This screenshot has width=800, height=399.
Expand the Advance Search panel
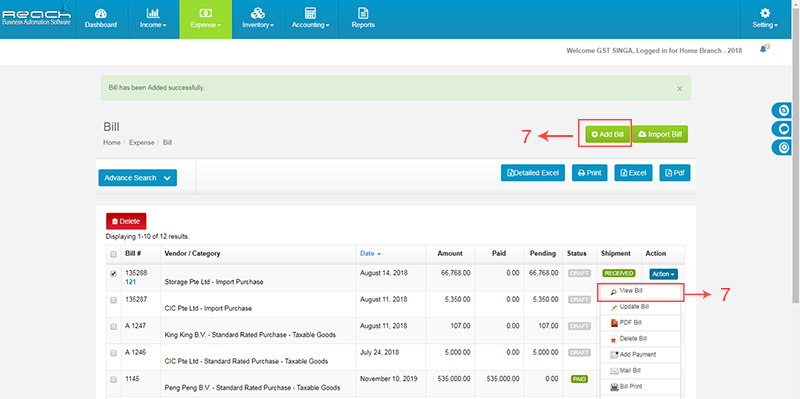(138, 178)
